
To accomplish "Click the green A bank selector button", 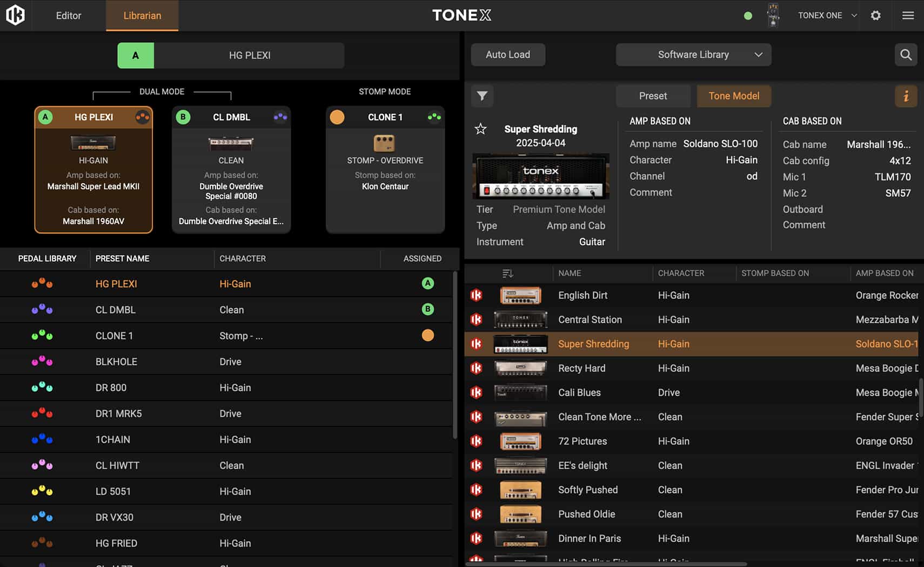I will click(136, 55).
